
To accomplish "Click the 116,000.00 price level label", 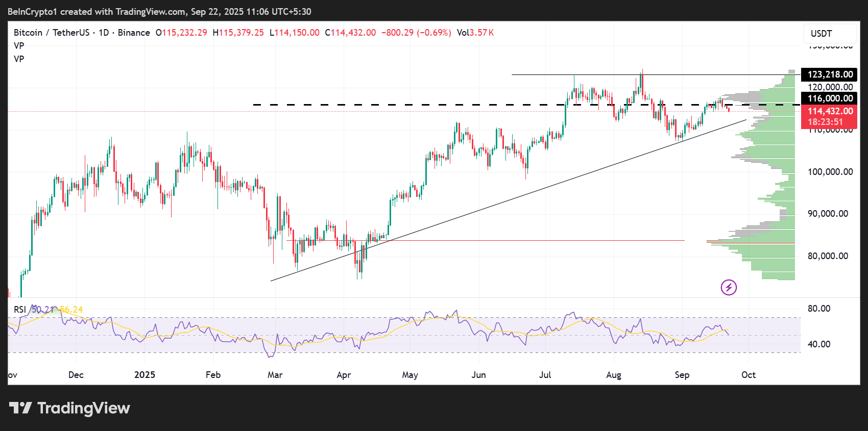I will point(830,98).
